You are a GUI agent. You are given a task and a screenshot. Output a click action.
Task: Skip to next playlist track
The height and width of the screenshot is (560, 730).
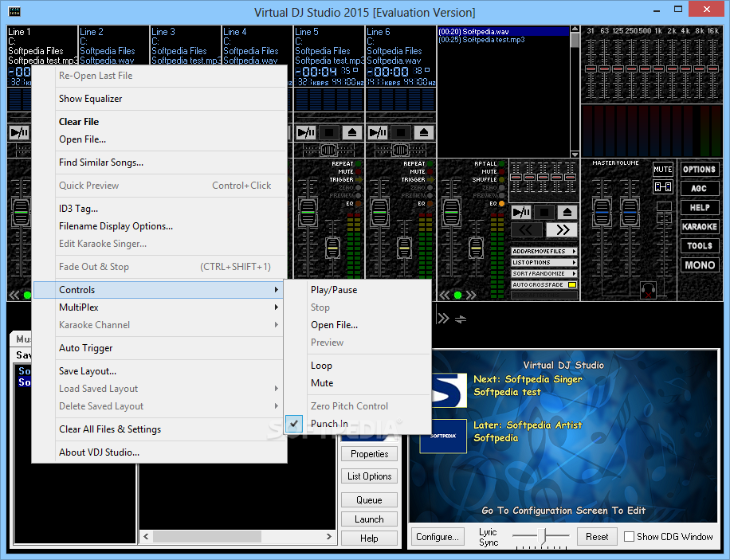[563, 229]
